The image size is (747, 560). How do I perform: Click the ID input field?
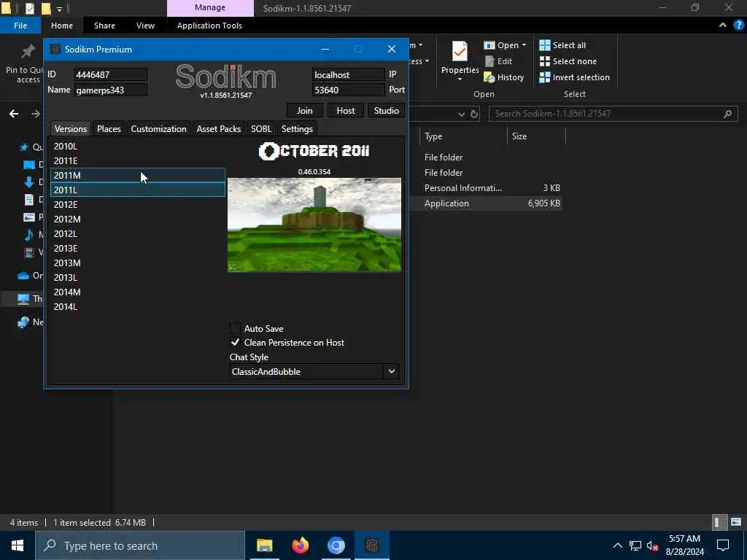pyautogui.click(x=111, y=75)
